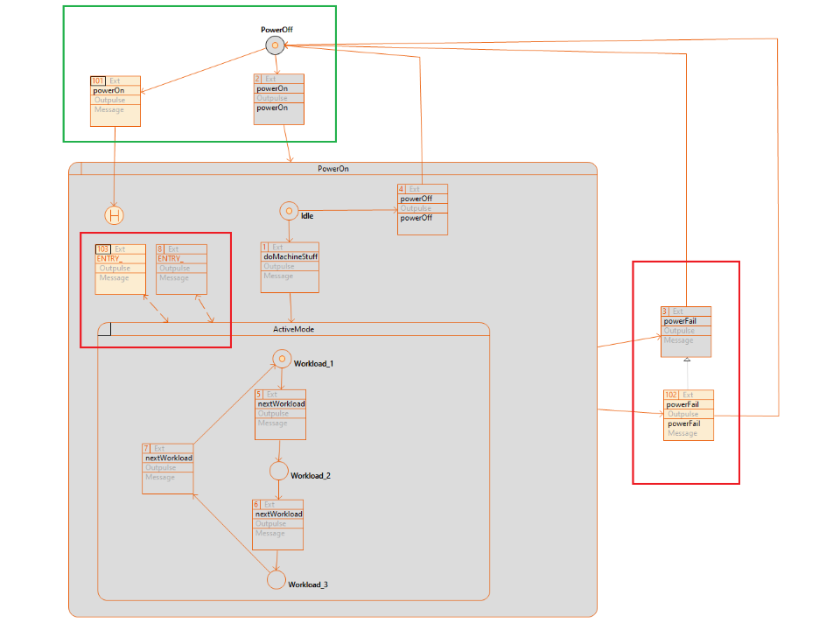Click the ActiveMode state title
This screenshot has height=630, width=840.
pyautogui.click(x=293, y=329)
